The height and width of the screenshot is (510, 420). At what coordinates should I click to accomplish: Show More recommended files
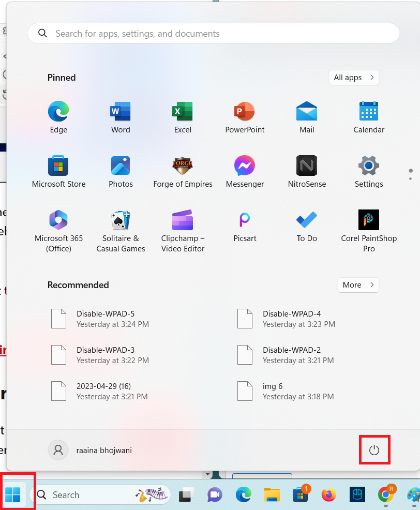(x=358, y=285)
